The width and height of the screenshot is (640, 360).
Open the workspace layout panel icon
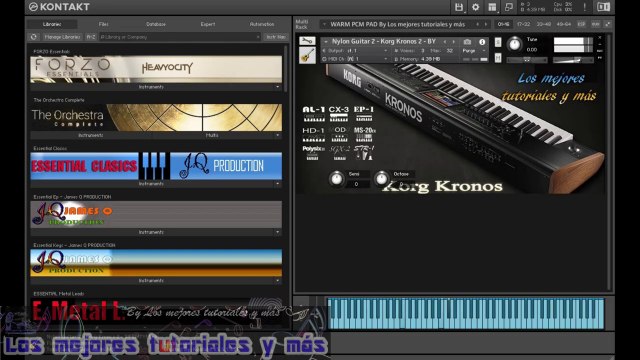pyautogui.click(x=492, y=7)
